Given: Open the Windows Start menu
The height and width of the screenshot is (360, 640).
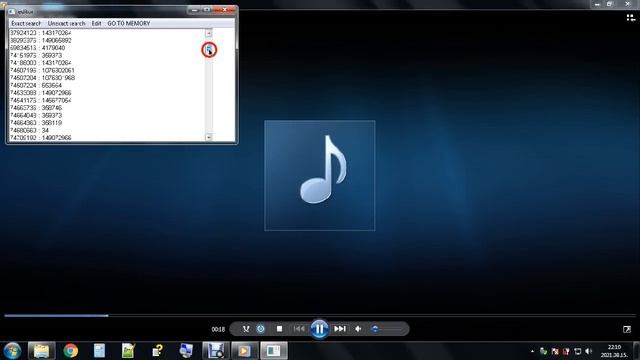Looking at the screenshot, I should click(12, 351).
